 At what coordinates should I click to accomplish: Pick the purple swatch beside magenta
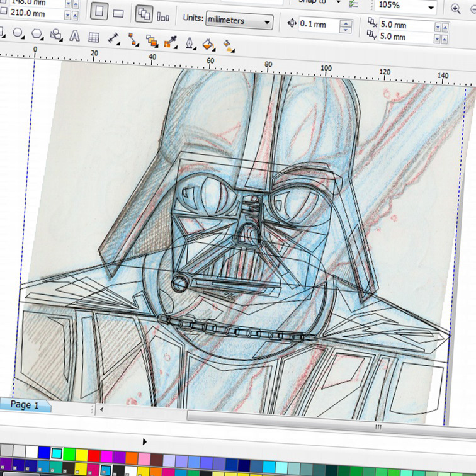pos(119,458)
